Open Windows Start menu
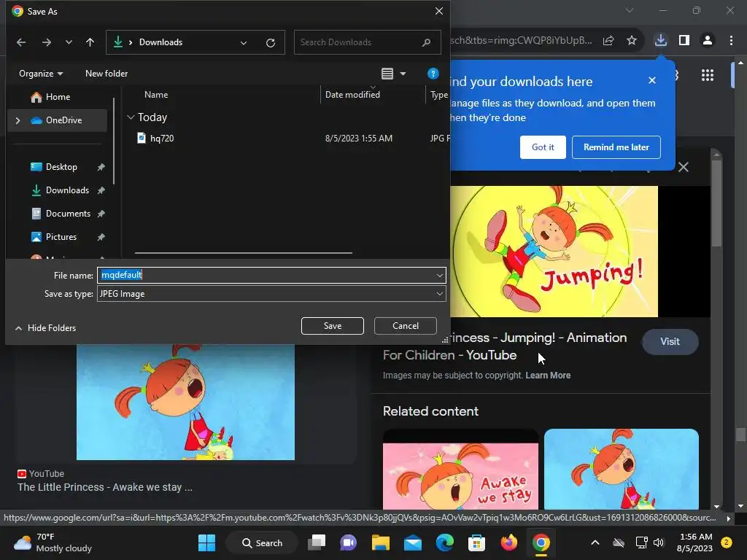747x560 pixels. [206, 542]
